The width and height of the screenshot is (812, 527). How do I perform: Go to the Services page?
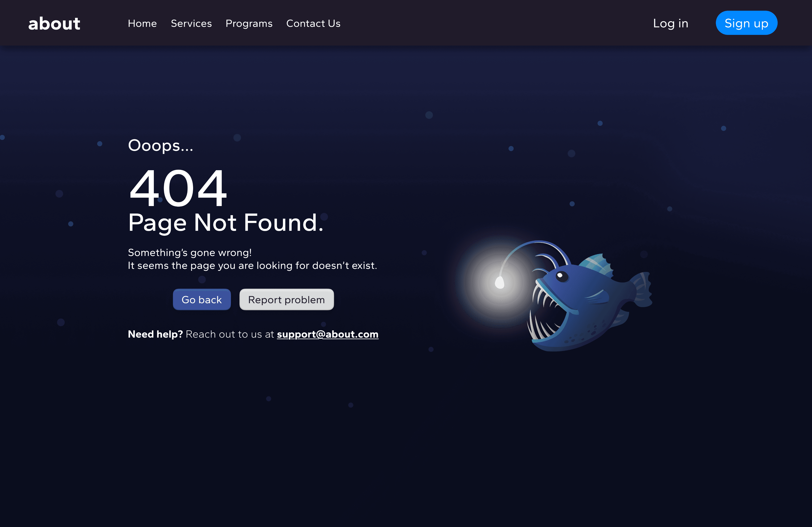(x=191, y=24)
